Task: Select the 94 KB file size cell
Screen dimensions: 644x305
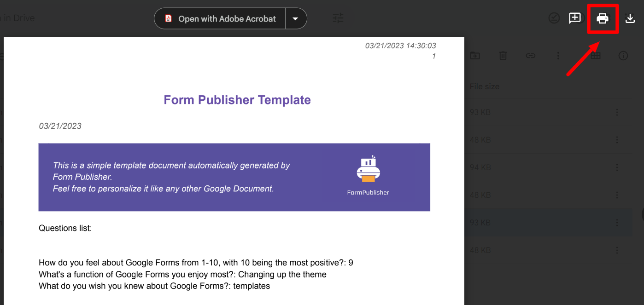Action: (480, 167)
